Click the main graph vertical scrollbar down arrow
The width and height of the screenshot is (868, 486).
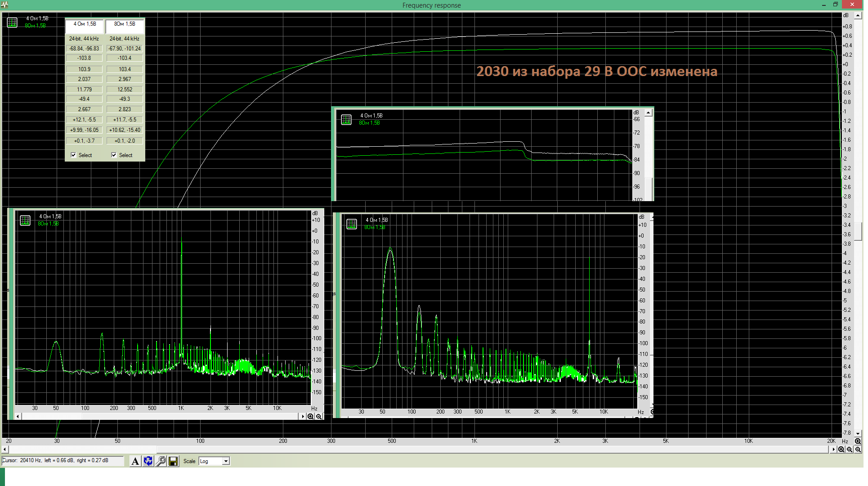point(859,434)
